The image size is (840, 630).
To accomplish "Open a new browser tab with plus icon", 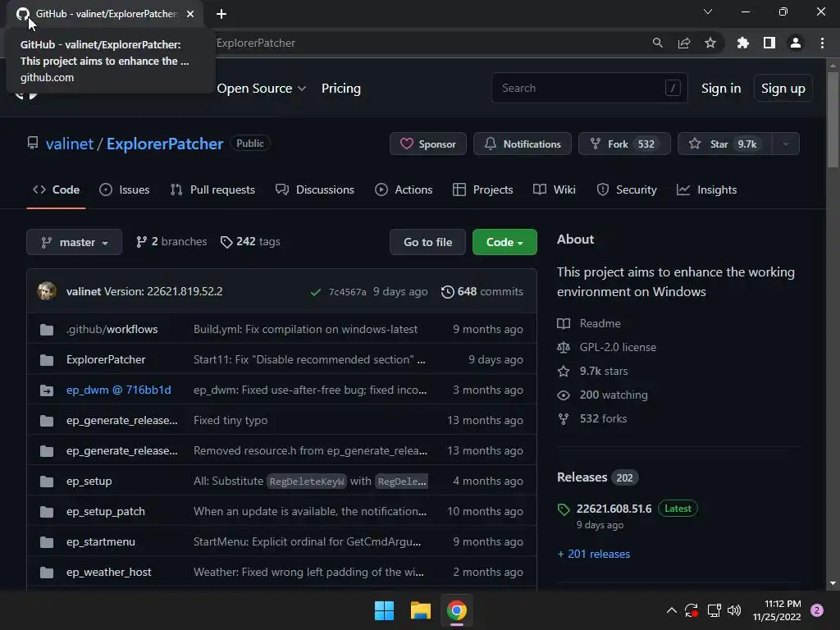I will pyautogui.click(x=221, y=14).
